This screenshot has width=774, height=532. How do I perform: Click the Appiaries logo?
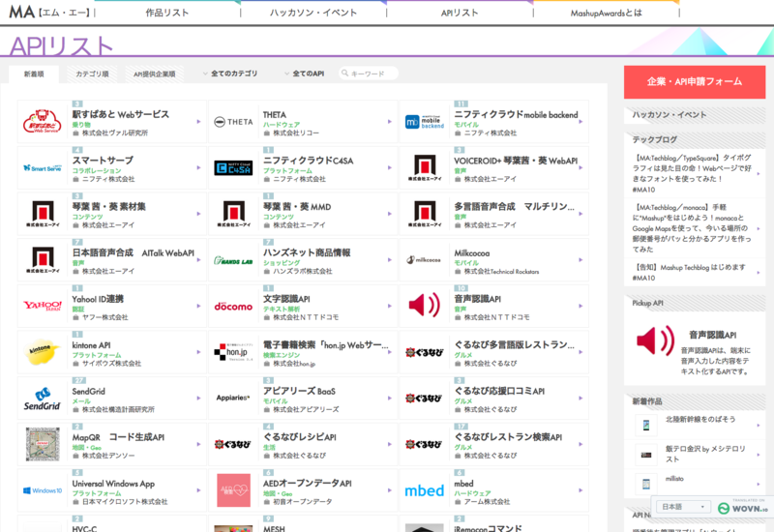click(233, 398)
